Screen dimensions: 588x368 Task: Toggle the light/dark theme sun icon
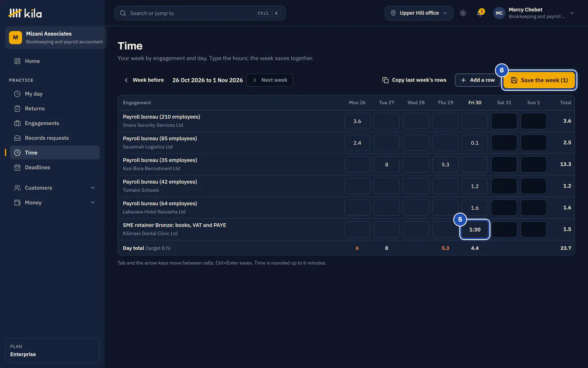[x=463, y=13]
